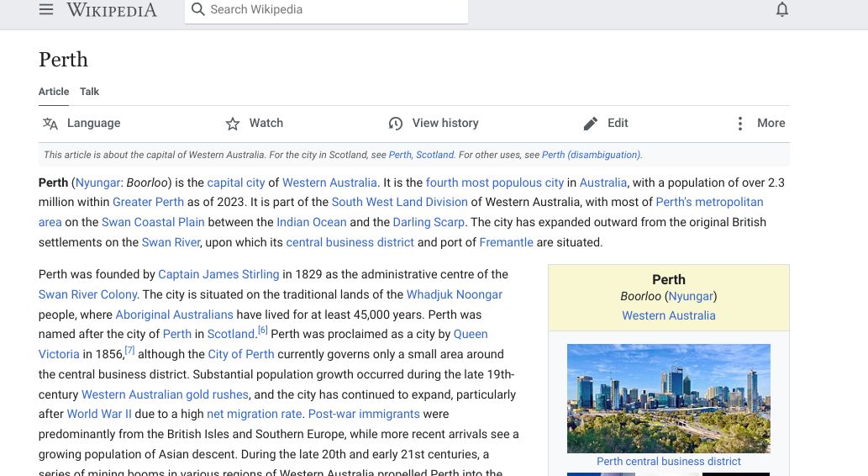Image resolution: width=868 pixels, height=476 pixels.
Task: Click the Watch label
Action: 266,123
